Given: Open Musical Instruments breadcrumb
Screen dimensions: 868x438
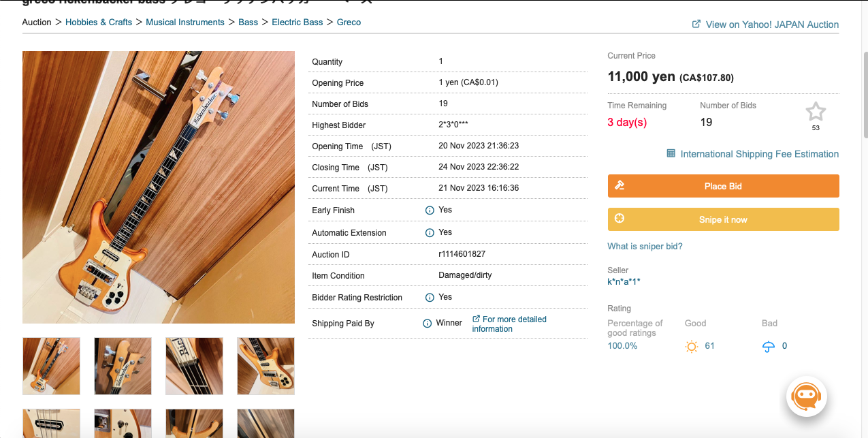Looking at the screenshot, I should [x=185, y=22].
